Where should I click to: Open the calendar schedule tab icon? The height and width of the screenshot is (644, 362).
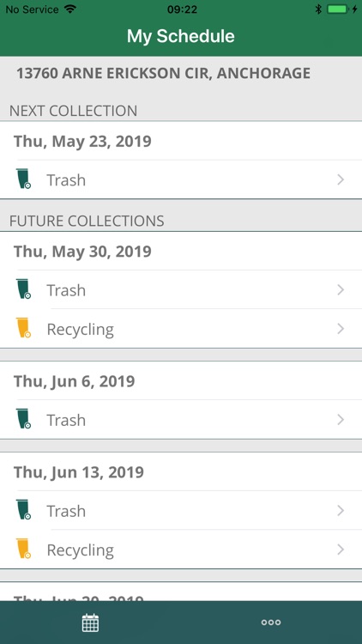(90, 623)
